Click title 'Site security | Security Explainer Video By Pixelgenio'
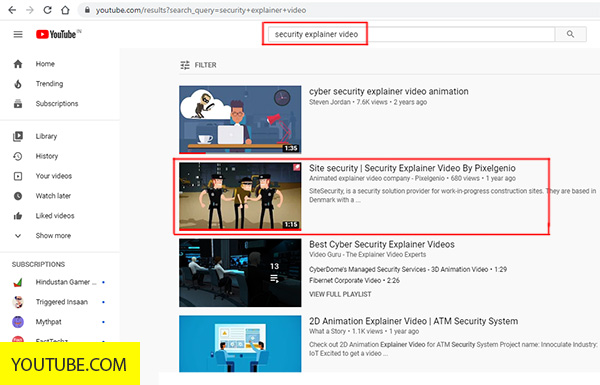The image size is (600, 385). point(412,168)
